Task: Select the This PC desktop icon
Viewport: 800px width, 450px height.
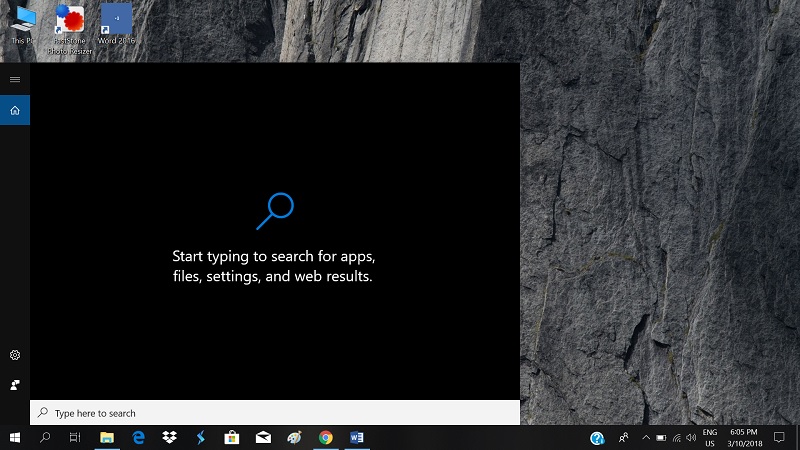Action: click(23, 24)
